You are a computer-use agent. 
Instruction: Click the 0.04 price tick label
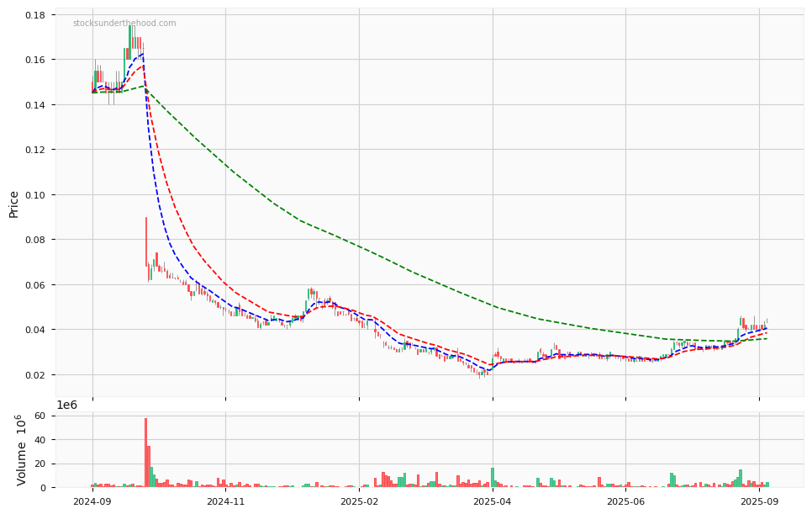pos(34,330)
